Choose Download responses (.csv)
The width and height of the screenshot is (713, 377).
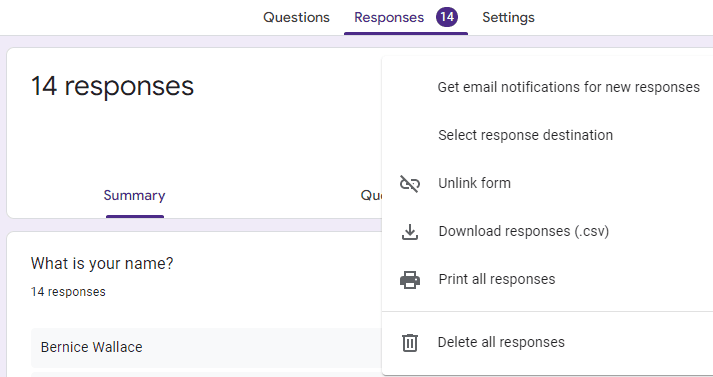(523, 231)
